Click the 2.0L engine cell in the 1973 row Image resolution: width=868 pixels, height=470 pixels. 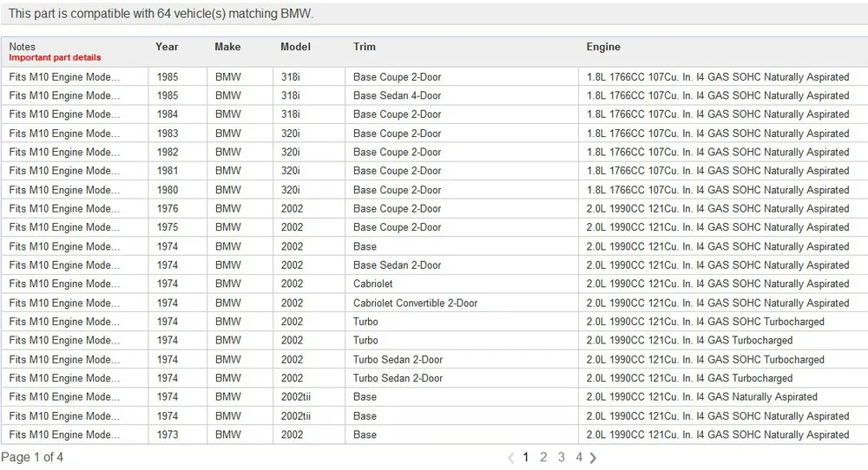pos(718,434)
